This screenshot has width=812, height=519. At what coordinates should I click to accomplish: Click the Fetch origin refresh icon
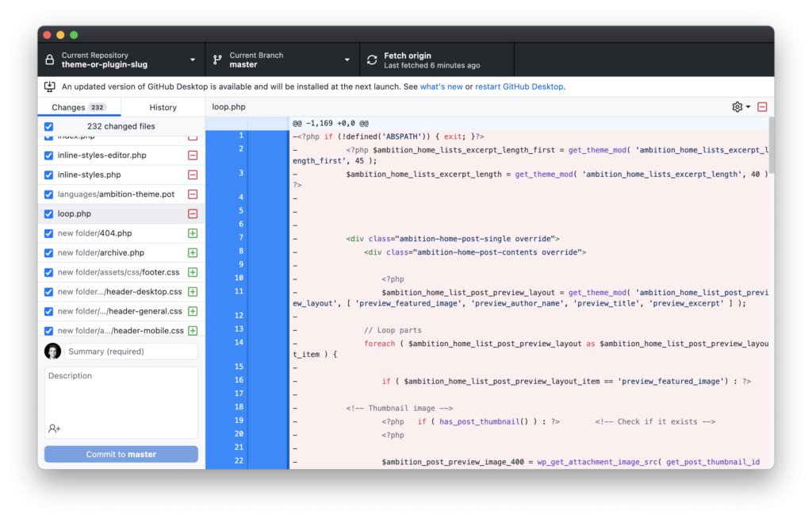click(x=371, y=59)
